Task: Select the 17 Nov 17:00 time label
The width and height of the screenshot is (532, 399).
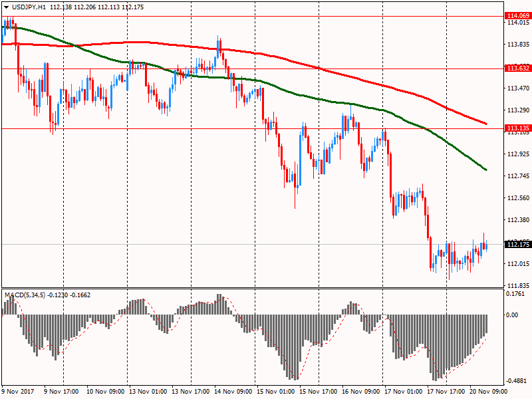Action: pyautogui.click(x=446, y=392)
